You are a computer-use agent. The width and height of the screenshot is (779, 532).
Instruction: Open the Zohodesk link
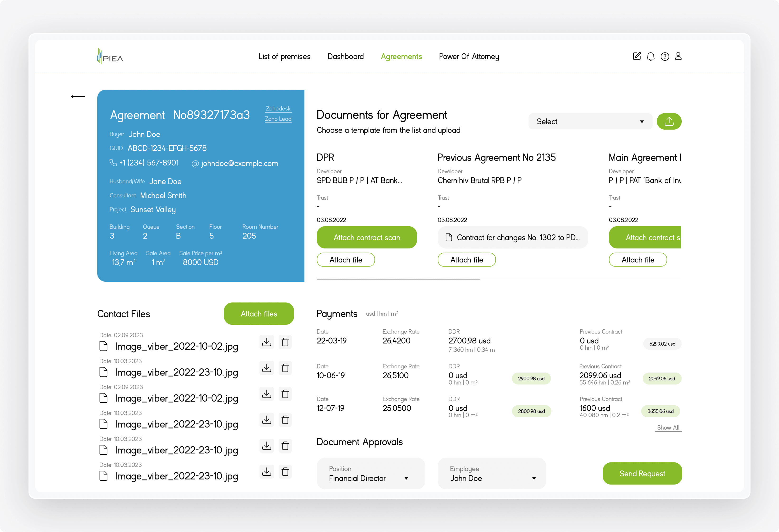[278, 109]
